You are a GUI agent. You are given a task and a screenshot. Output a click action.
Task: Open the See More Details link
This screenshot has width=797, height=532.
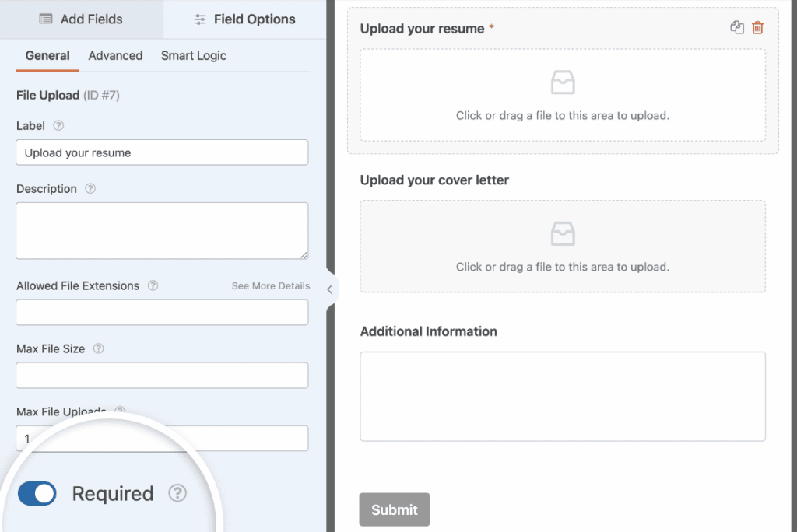[270, 286]
